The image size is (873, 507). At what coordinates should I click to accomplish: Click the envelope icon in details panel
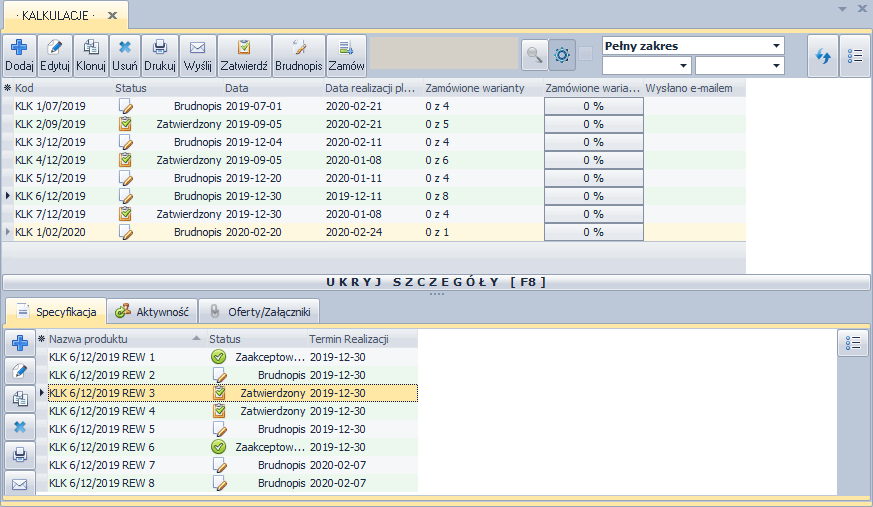pos(20,483)
